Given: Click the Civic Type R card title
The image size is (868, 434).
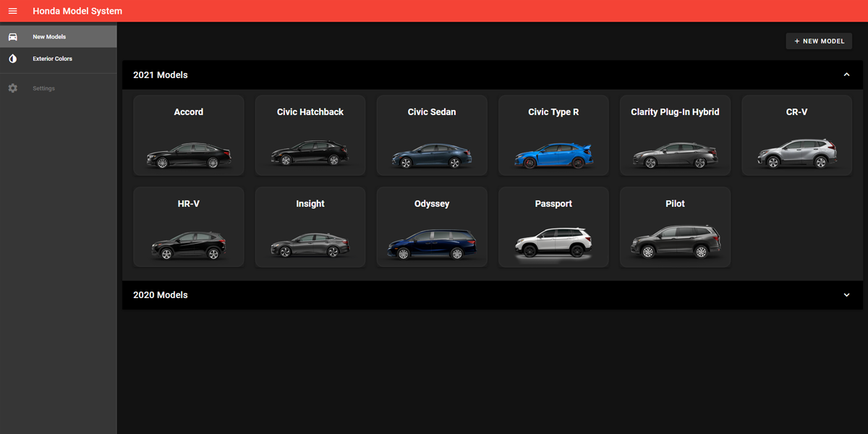Looking at the screenshot, I should coord(553,112).
